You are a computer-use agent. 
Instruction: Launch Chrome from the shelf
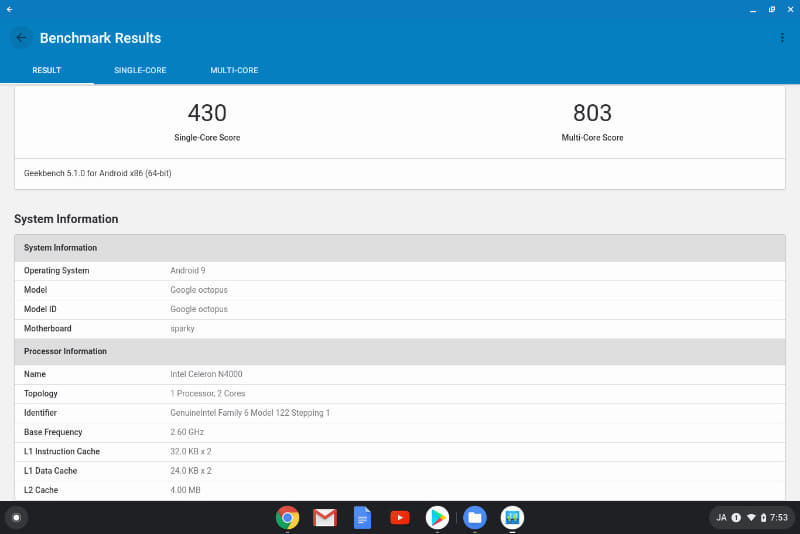[x=287, y=518]
